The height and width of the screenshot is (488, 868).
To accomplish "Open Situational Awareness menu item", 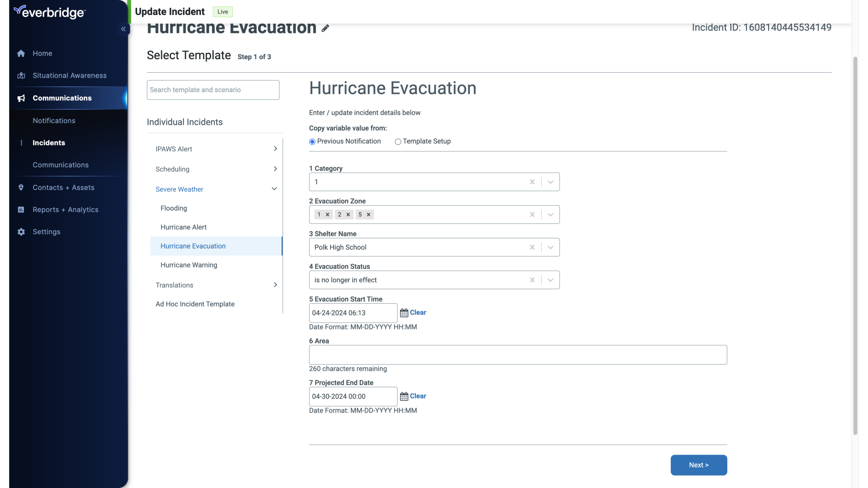I will [x=70, y=75].
